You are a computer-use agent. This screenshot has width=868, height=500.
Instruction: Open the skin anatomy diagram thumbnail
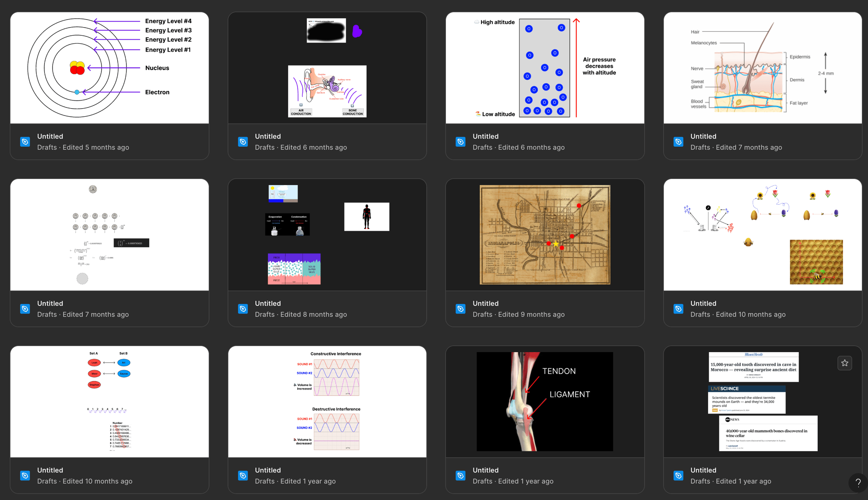coord(762,68)
